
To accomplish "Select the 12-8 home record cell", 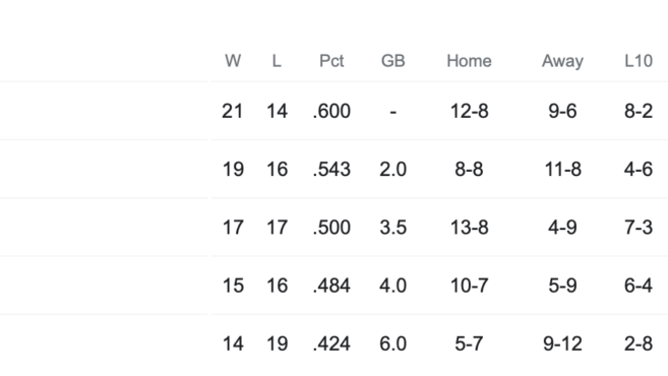I will 469,111.
